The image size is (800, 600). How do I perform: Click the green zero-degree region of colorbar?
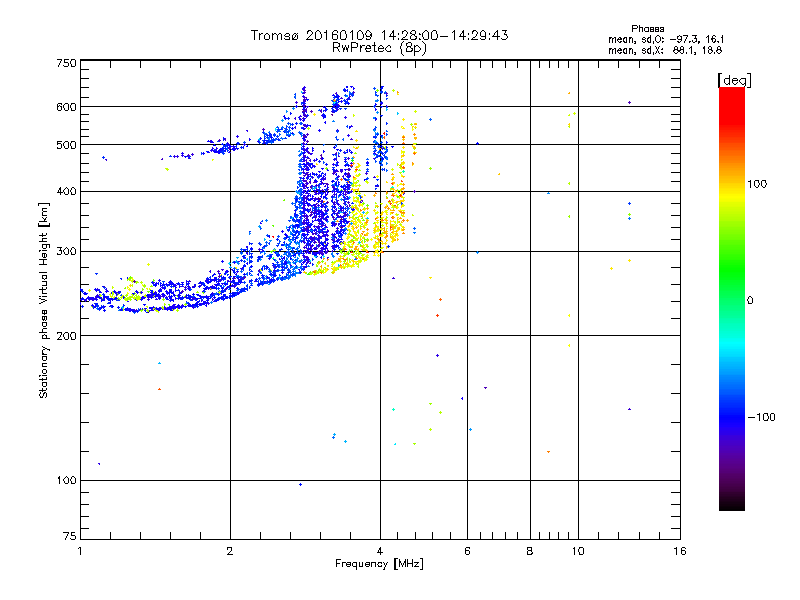(x=732, y=300)
